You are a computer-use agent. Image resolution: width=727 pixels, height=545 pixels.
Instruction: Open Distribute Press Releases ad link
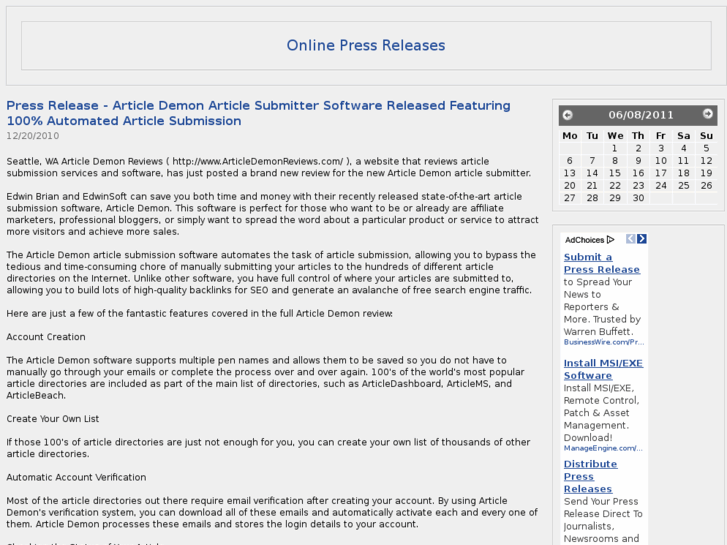[590, 476]
